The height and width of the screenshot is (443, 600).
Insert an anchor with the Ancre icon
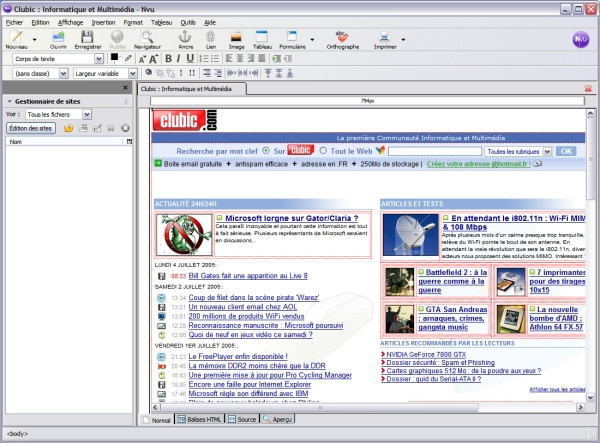(185, 37)
